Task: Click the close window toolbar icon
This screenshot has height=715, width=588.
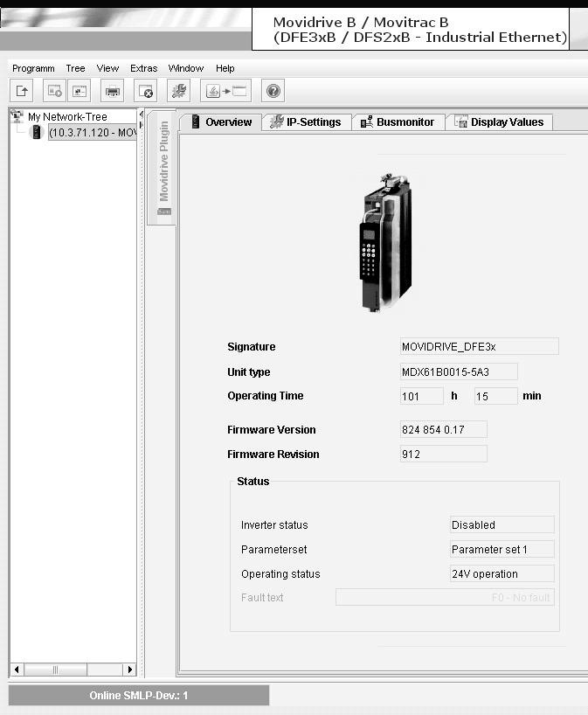Action: (145, 91)
